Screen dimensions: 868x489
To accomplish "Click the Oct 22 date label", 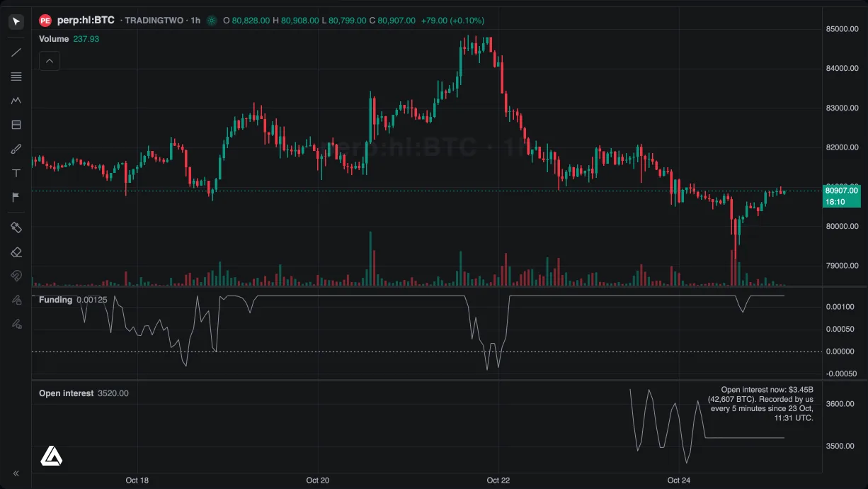I will point(498,480).
